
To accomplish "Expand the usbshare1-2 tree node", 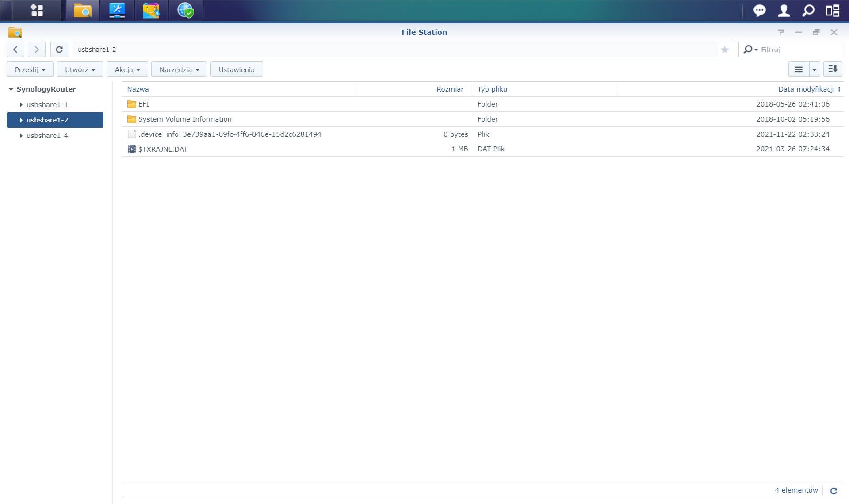I will coord(21,120).
